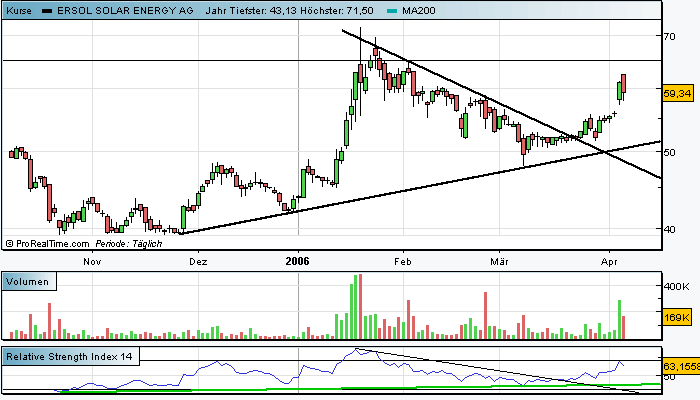Click the Mär date axis label

pyautogui.click(x=499, y=262)
